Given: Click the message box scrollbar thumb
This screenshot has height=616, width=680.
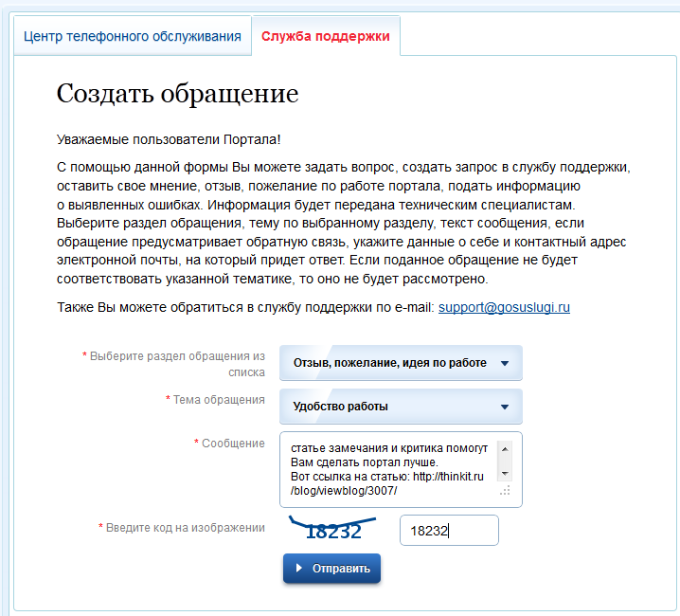Looking at the screenshot, I should tap(505, 461).
